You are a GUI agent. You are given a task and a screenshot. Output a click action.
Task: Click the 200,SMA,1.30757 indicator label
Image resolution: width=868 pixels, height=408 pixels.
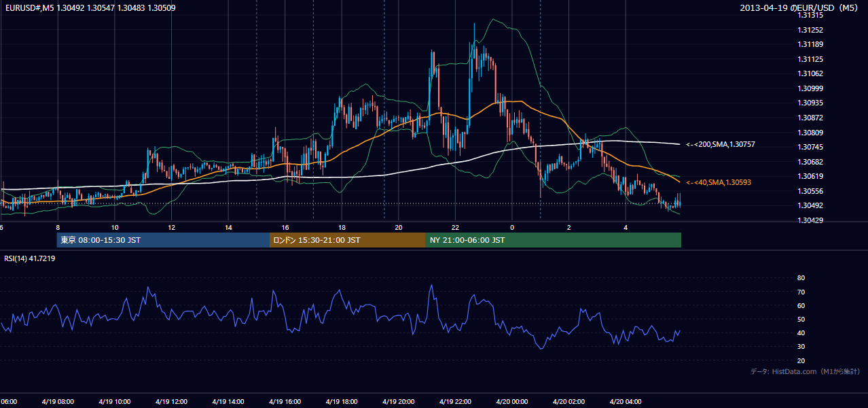click(721, 144)
